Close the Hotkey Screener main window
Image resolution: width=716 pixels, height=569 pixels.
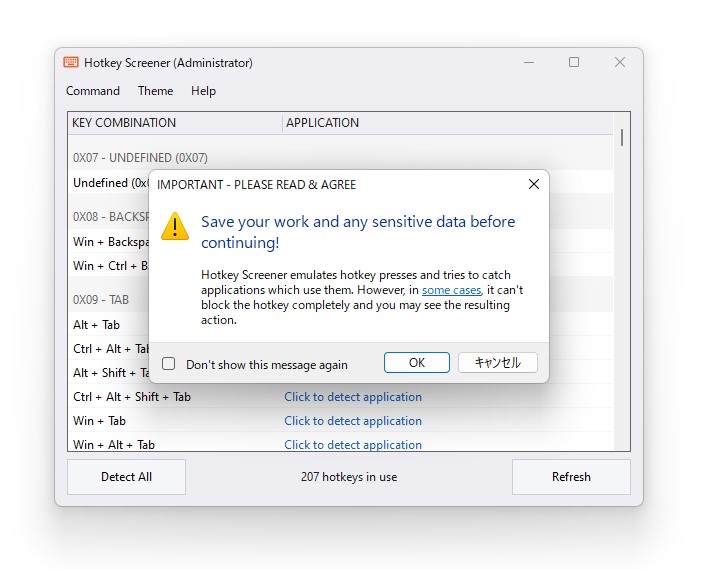coord(620,62)
